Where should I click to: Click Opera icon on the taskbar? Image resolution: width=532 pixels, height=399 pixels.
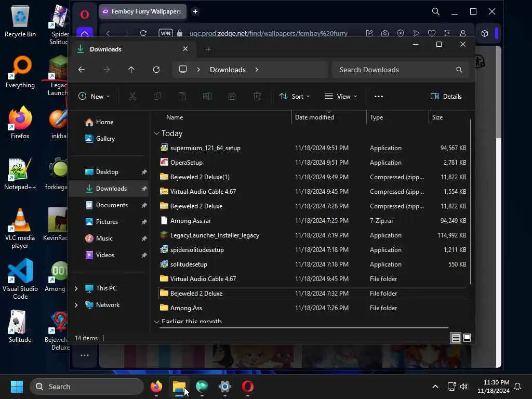[x=248, y=387]
